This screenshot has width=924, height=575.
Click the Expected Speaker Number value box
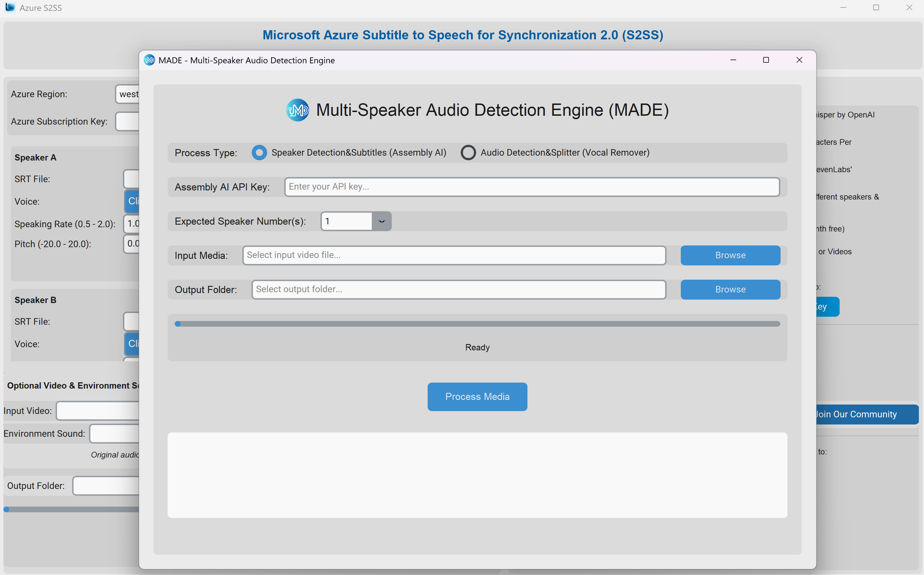346,221
